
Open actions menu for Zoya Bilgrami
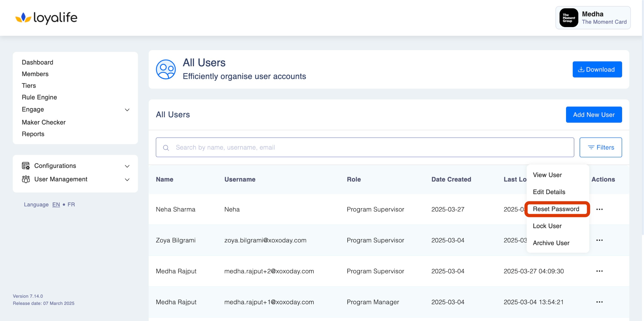pos(599,240)
